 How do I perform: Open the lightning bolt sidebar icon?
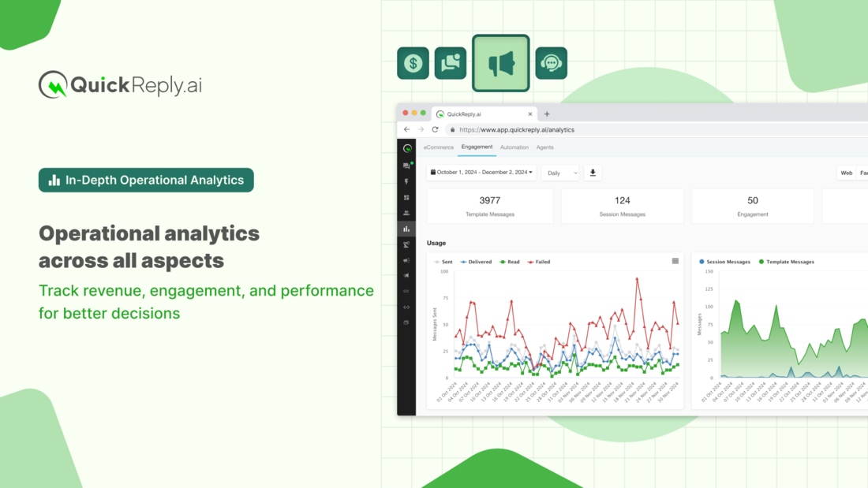(x=406, y=182)
